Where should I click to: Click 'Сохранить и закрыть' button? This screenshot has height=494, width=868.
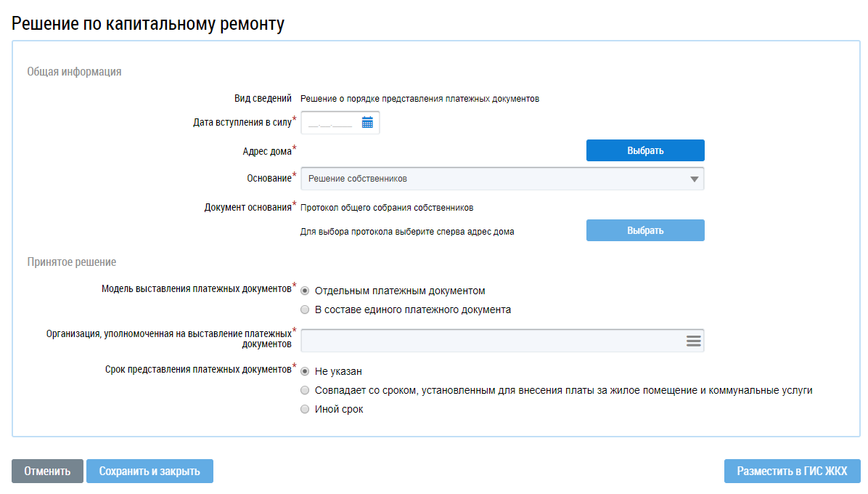[150, 471]
